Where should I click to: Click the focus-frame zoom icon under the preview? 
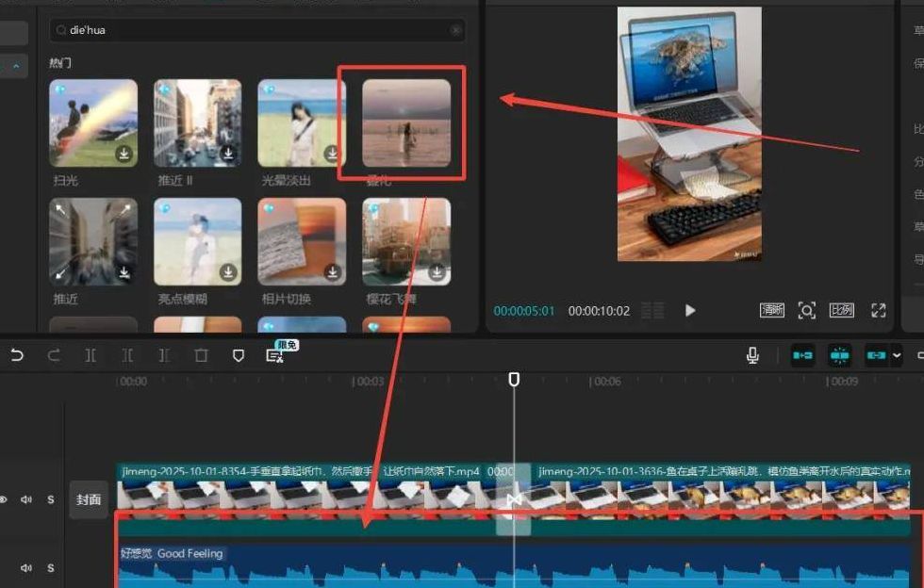click(x=806, y=310)
